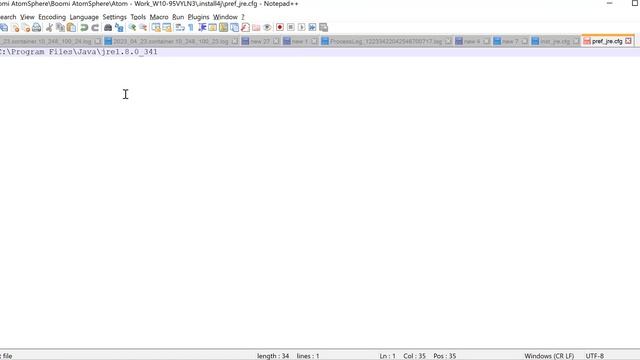Switch to the new 27 tab
This screenshot has width=640, height=360.
click(x=260, y=41)
